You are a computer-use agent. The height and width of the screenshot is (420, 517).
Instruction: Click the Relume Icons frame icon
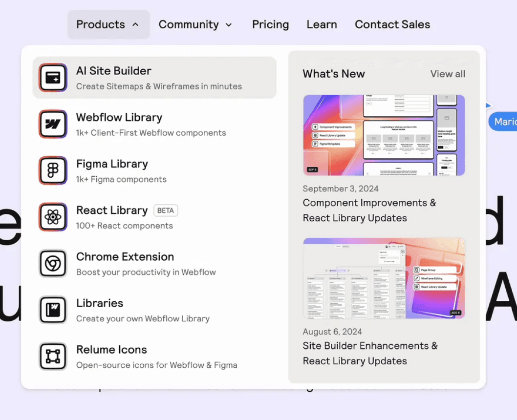pyautogui.click(x=53, y=356)
